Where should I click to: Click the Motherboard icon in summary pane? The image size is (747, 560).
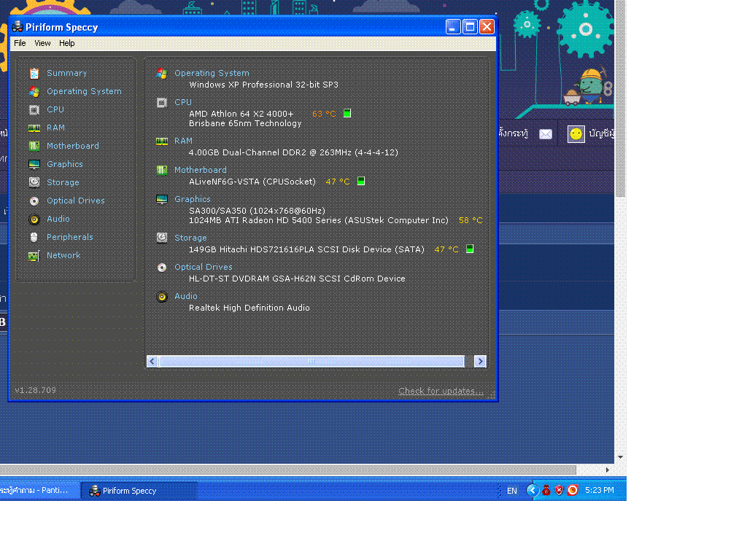tap(162, 170)
